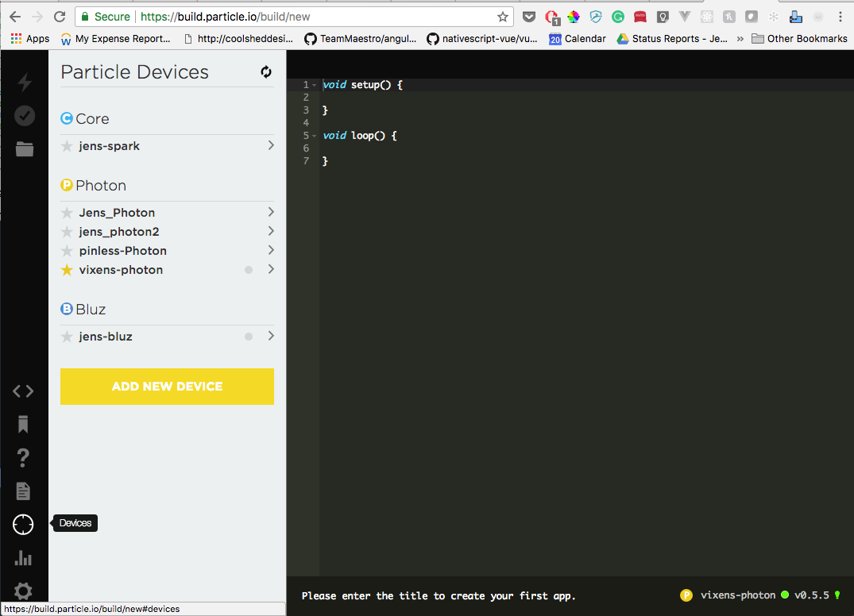The height and width of the screenshot is (616, 854).
Task: Star the jens-spark device
Action: [67, 146]
